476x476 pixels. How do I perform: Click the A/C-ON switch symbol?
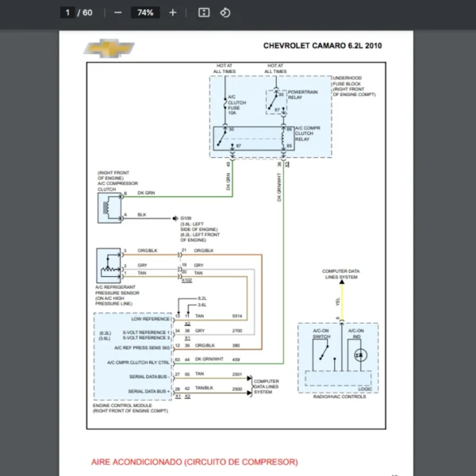coord(321,353)
